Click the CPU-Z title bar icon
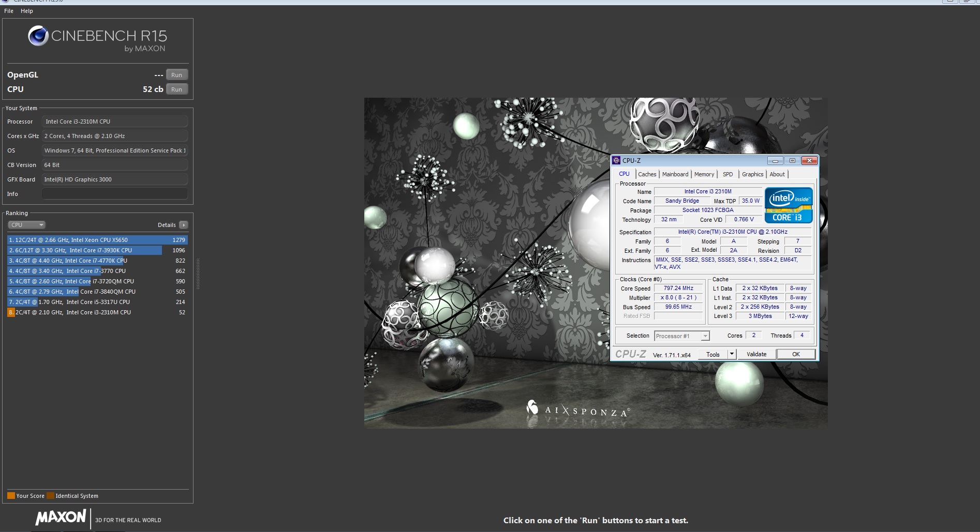This screenshot has height=532, width=980. [616, 160]
